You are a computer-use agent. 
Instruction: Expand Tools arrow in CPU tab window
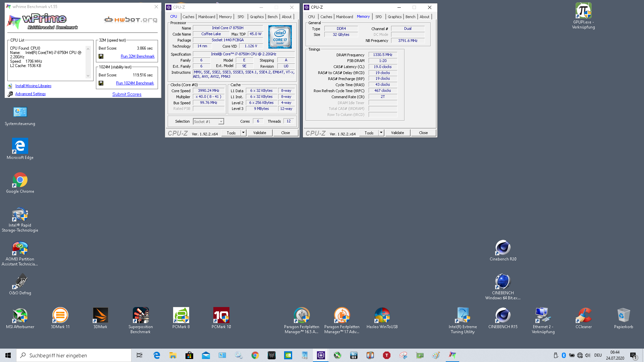coord(244,133)
